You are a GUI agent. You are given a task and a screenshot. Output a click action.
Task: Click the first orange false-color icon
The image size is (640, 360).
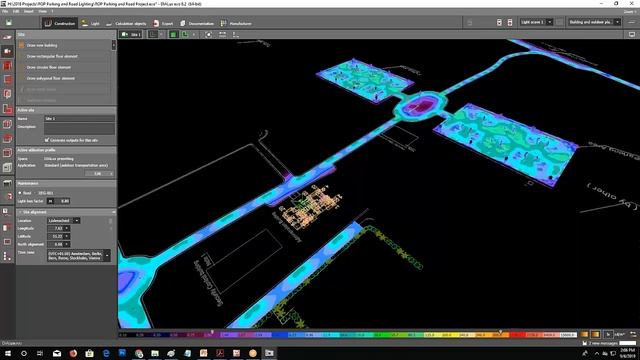[x=584, y=334]
